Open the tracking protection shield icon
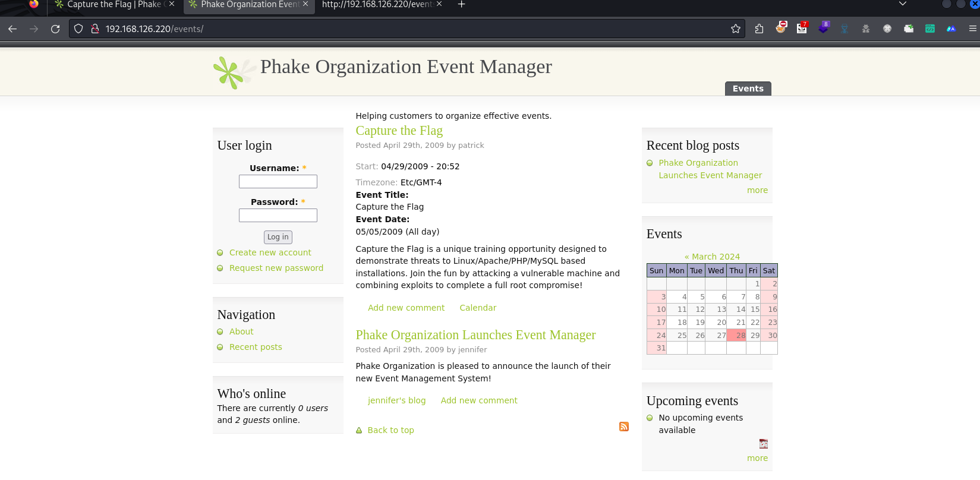 [78, 29]
